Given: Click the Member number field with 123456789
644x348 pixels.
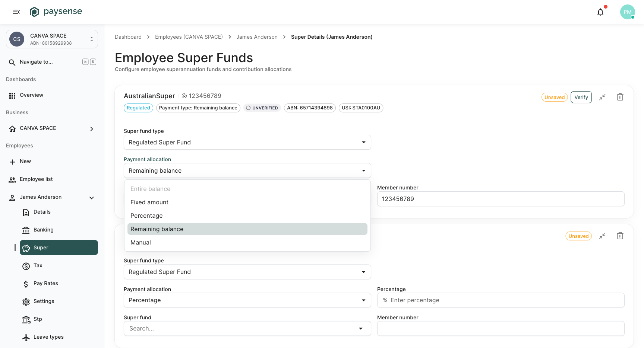Looking at the screenshot, I should (501, 199).
